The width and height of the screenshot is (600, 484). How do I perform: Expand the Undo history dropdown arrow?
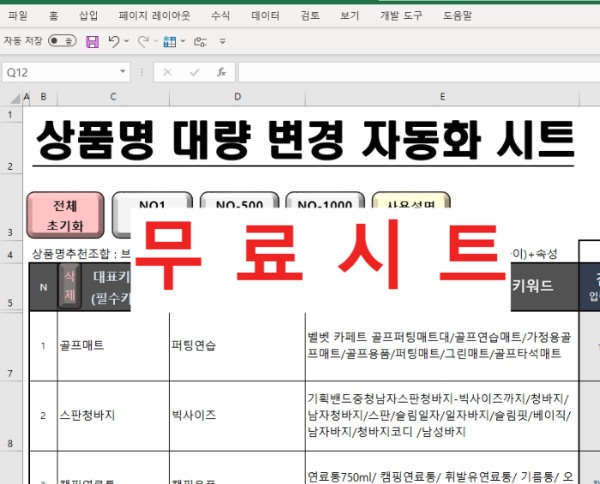127,41
